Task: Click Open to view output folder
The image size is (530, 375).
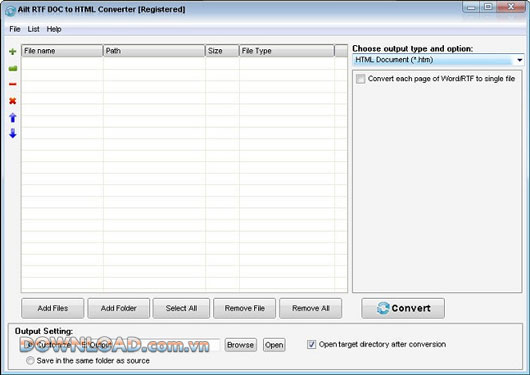Action: pyautogui.click(x=274, y=345)
